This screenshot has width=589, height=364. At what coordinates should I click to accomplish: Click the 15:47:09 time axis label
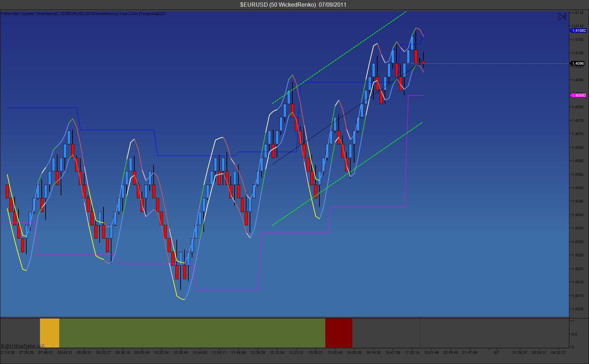coord(393,352)
